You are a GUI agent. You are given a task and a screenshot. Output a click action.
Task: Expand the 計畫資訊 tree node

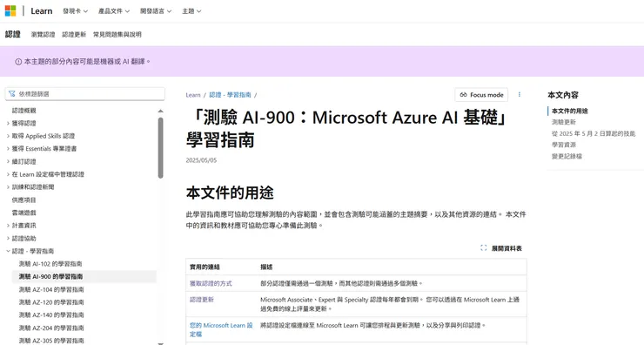[8, 226]
